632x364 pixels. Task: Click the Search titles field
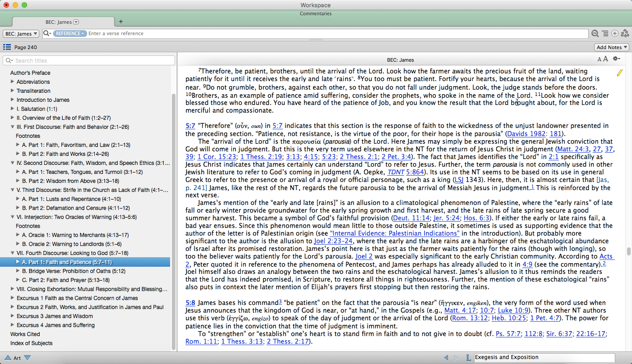pyautogui.click(x=89, y=60)
